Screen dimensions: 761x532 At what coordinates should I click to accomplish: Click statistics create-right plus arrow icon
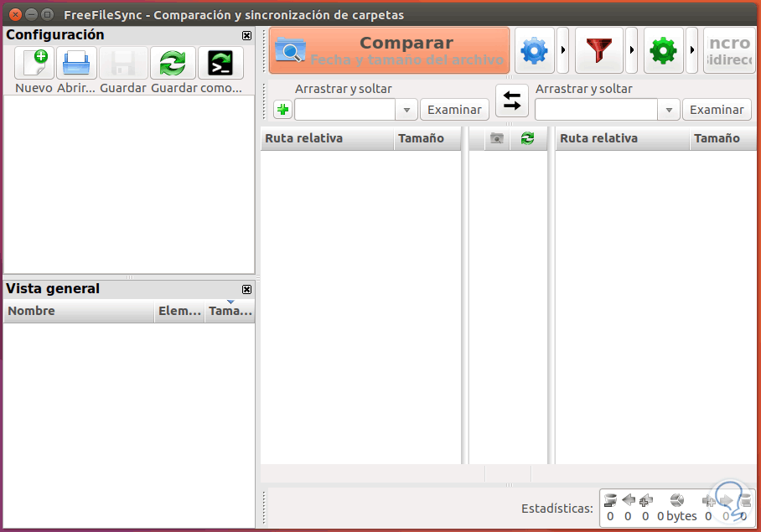pyautogui.click(x=708, y=500)
